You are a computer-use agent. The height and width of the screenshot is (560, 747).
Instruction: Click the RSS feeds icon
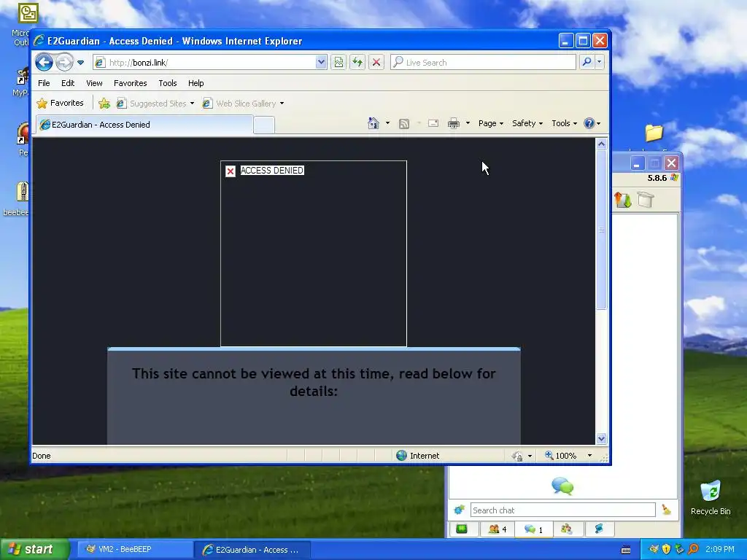[404, 124]
